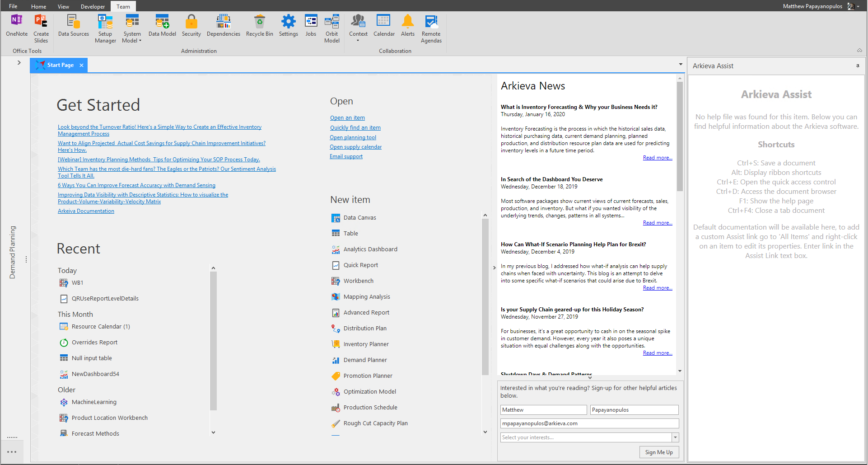Viewport: 868px width, 465px height.
Task: Collapse the Arkieva News panel
Action: click(494, 268)
